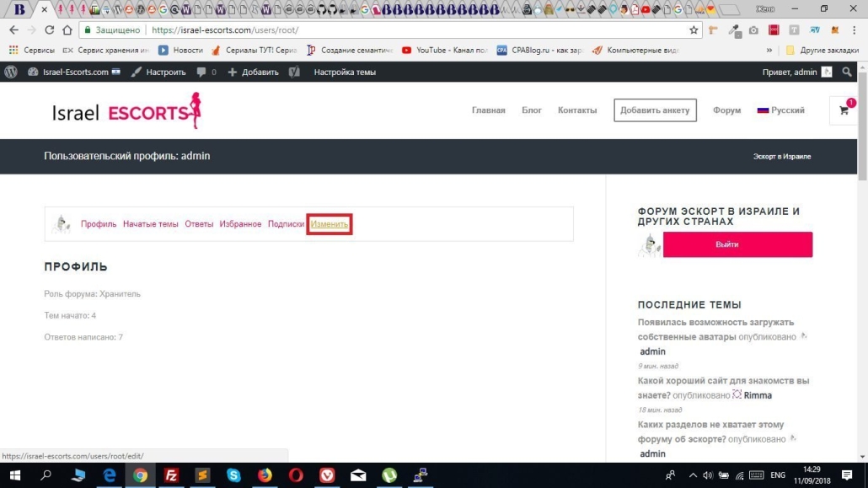The height and width of the screenshot is (488, 868).
Task: Launch Microsoft Edge from the taskbar
Action: [x=110, y=475]
